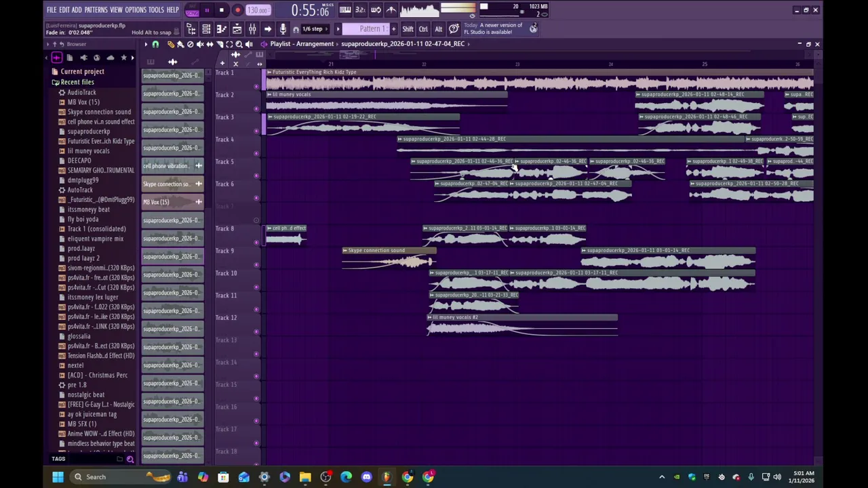Add new pattern with plus button
Image resolution: width=868 pixels, height=488 pixels.
[x=393, y=29]
